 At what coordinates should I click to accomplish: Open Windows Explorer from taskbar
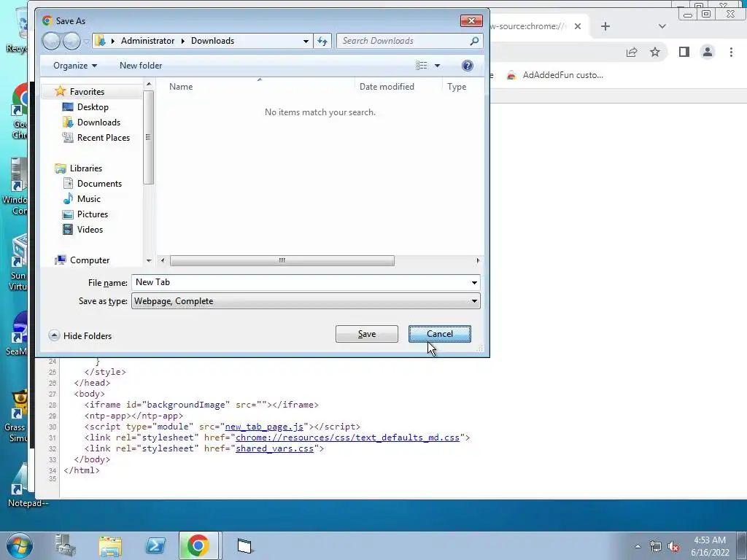[x=111, y=545]
